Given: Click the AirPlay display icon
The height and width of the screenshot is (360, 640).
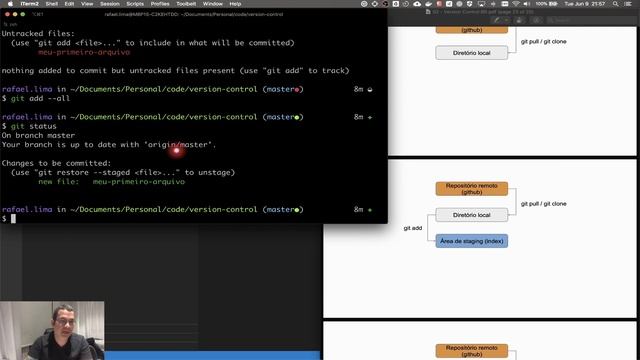Looking at the screenshot, I should [482, 4].
